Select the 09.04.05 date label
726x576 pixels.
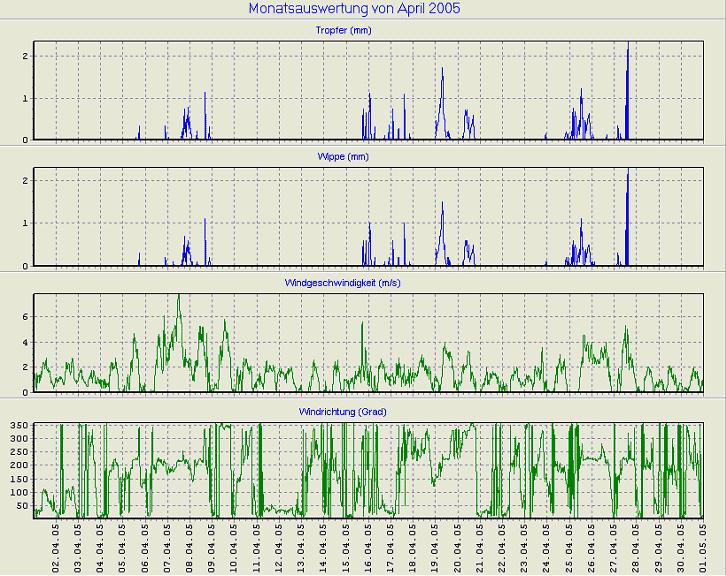[214, 546]
